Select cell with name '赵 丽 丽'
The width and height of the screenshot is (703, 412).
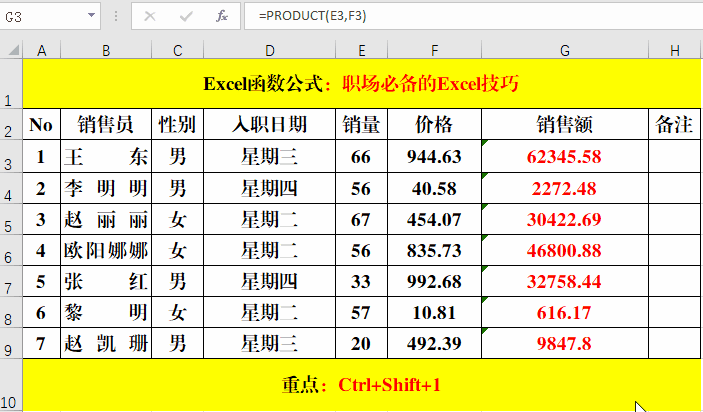[106, 219]
